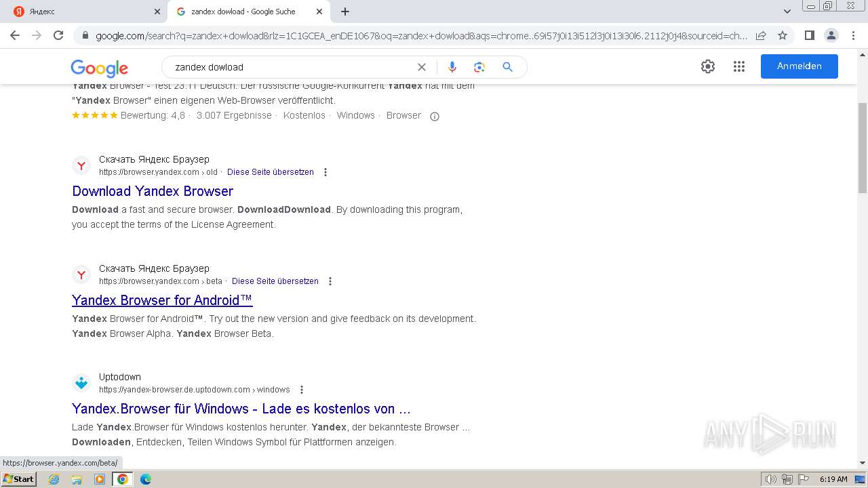Submit search with magnifier icon
The image size is (868, 488).
[507, 67]
